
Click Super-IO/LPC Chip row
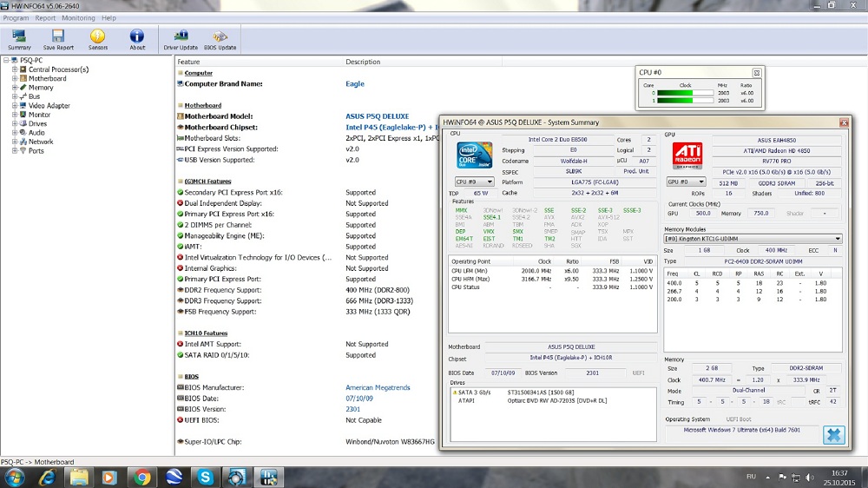coord(306,442)
